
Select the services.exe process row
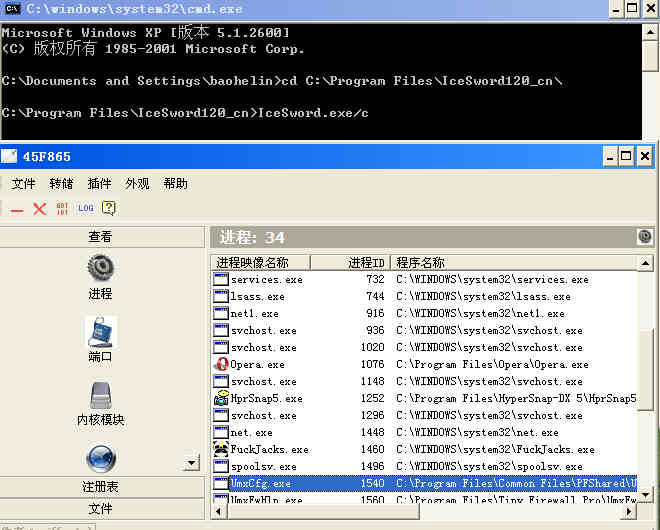(x=424, y=279)
